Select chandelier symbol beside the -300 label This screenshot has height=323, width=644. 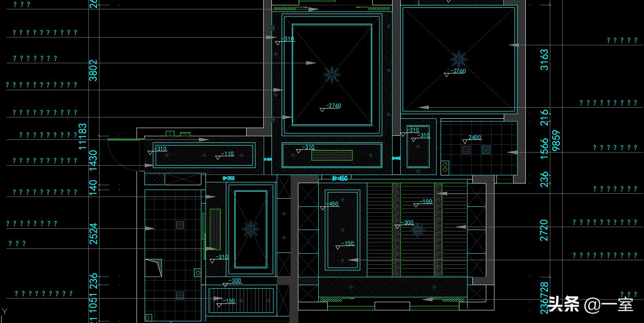click(x=418, y=230)
